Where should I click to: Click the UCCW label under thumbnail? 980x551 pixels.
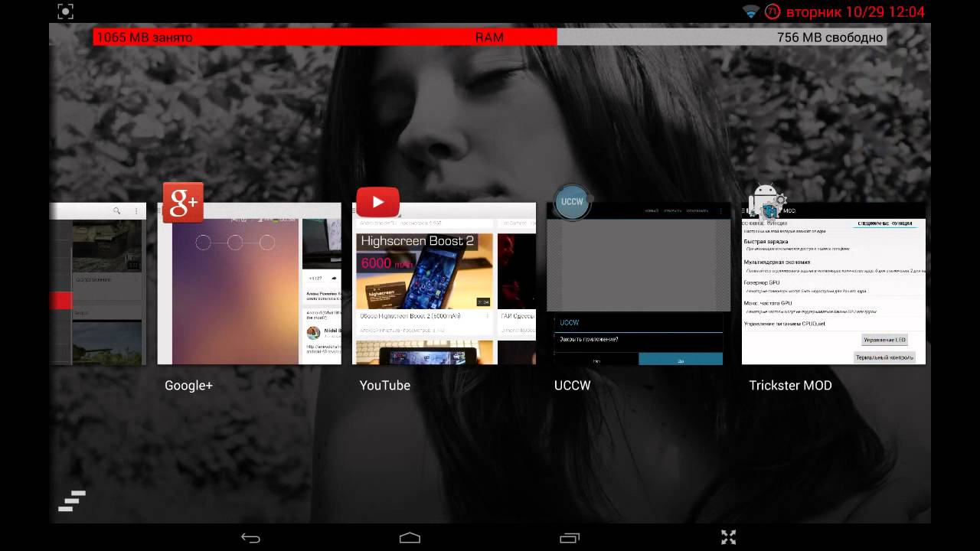[573, 386]
